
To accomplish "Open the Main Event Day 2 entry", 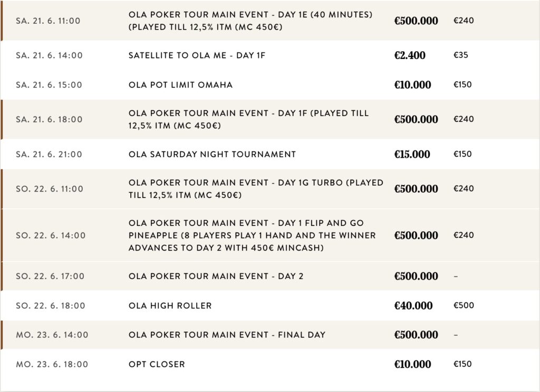I will point(216,276).
